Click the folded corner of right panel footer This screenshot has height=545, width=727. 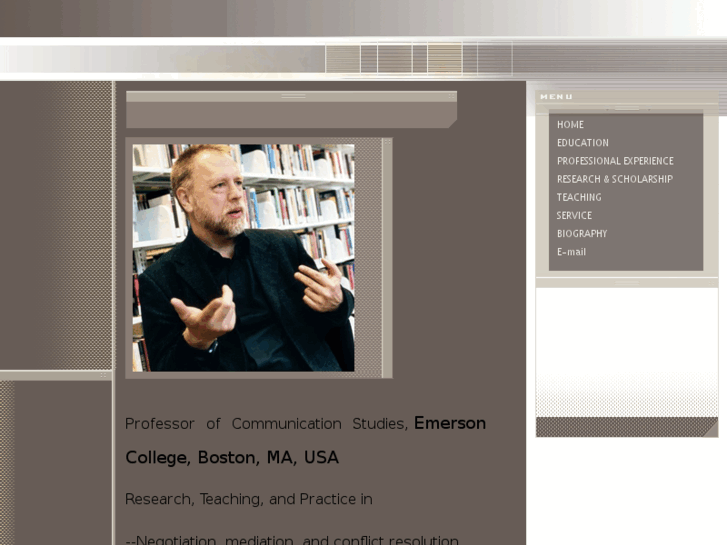click(x=710, y=431)
